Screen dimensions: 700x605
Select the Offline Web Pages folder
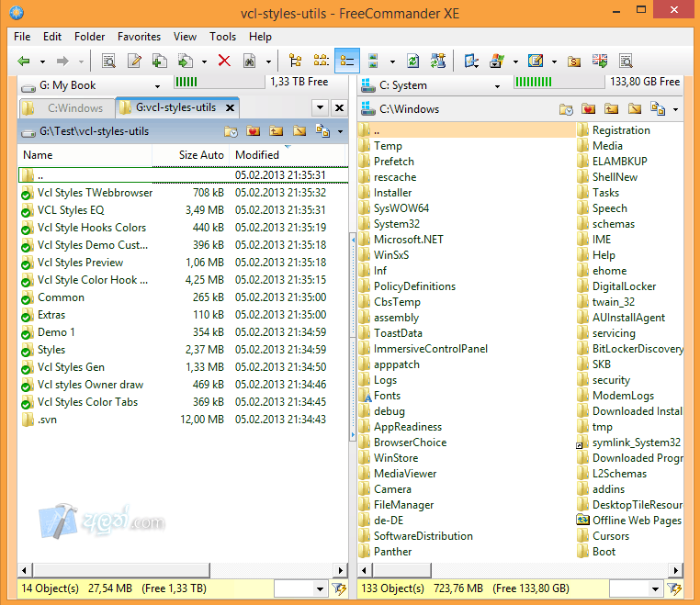[637, 521]
